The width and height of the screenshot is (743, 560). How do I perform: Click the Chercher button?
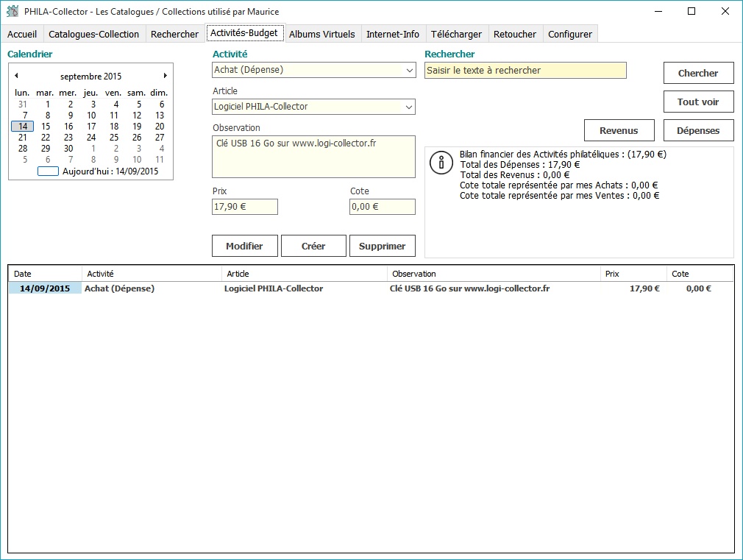698,73
